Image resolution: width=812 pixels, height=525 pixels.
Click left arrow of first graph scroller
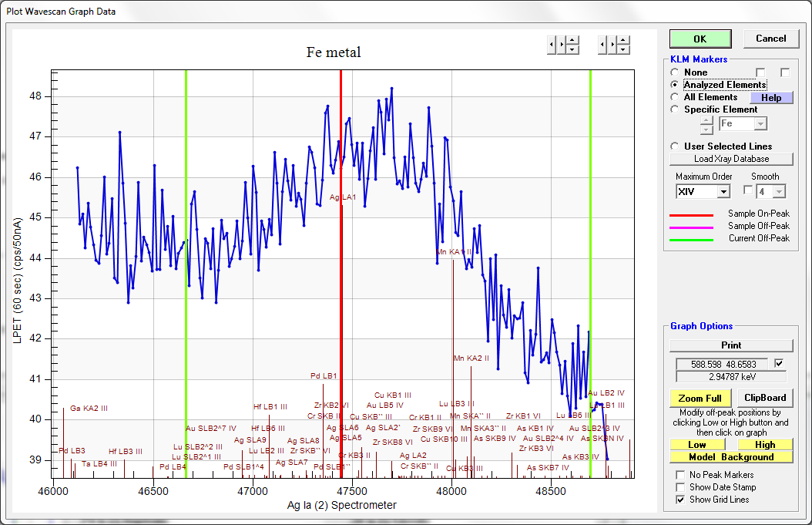click(x=551, y=45)
